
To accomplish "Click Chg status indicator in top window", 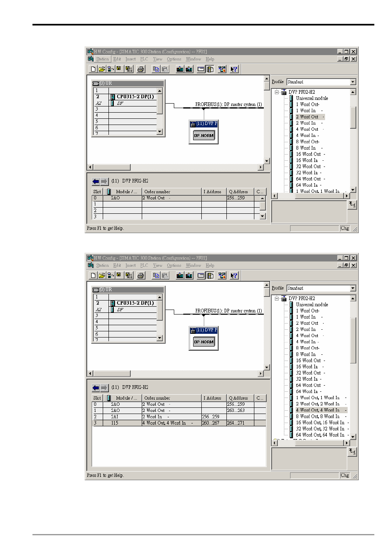I will [x=345, y=229].
